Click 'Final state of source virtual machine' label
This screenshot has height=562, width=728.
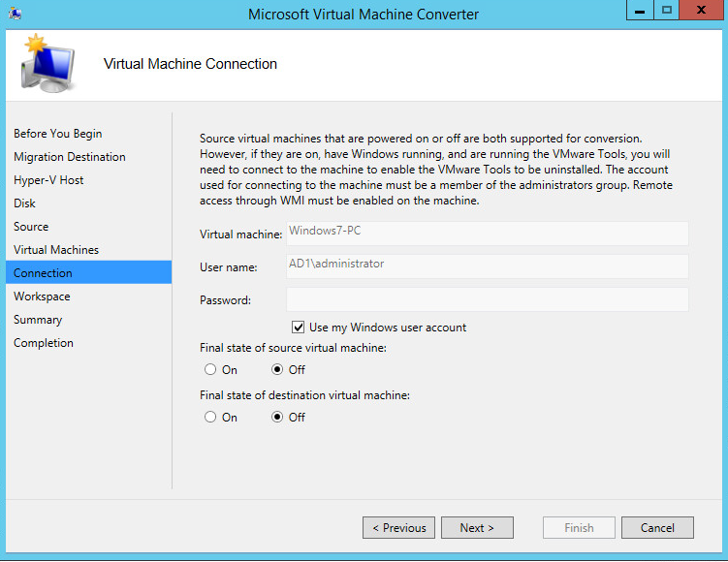[x=293, y=348]
